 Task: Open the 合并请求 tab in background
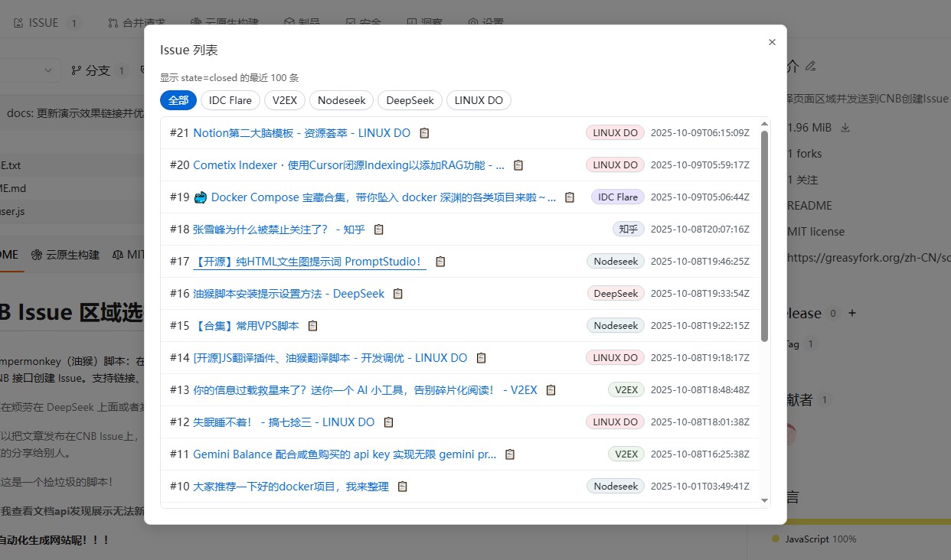(138, 23)
